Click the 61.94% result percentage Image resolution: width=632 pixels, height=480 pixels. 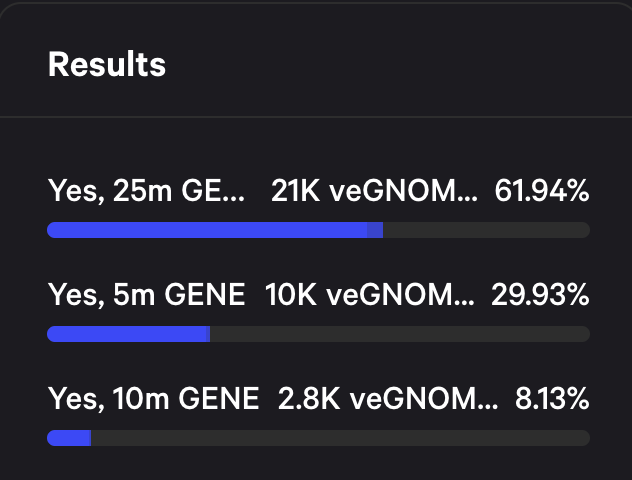pos(542,189)
